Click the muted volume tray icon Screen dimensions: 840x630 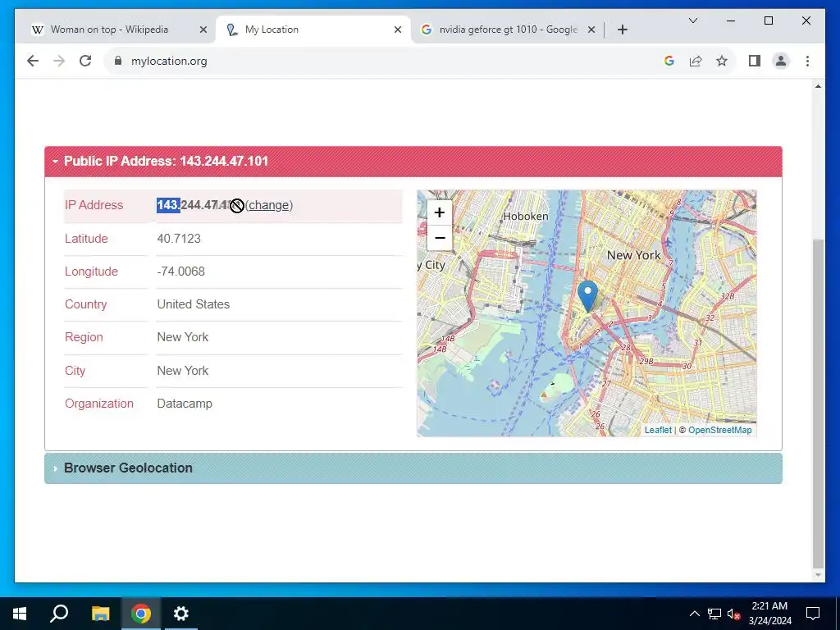(x=734, y=614)
